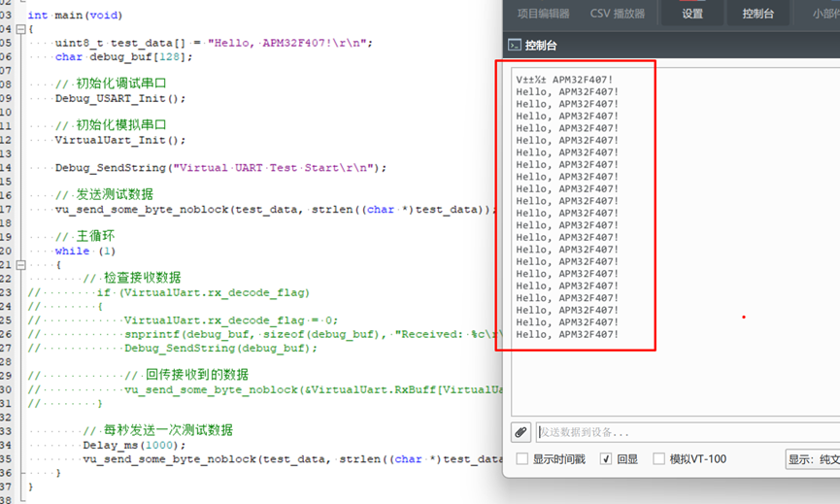Open the 设置 tab

click(x=692, y=14)
